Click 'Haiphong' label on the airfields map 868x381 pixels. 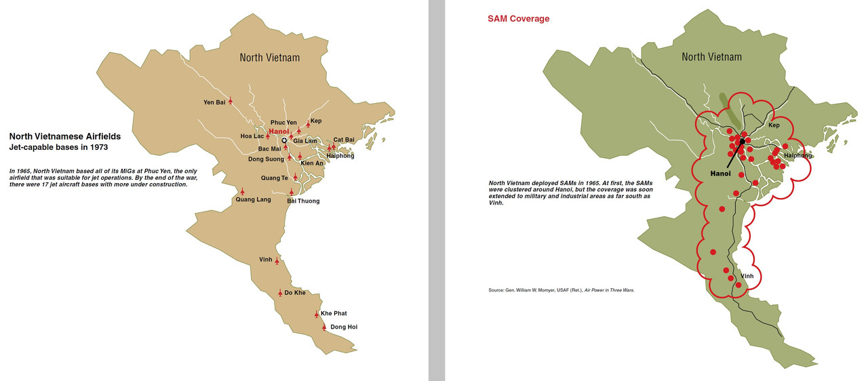tap(340, 156)
